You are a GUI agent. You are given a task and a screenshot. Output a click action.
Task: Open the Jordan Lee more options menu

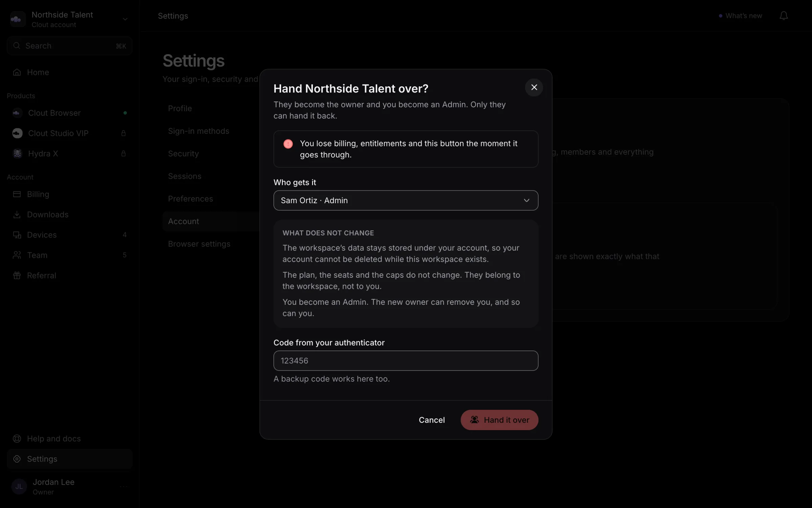click(x=123, y=487)
